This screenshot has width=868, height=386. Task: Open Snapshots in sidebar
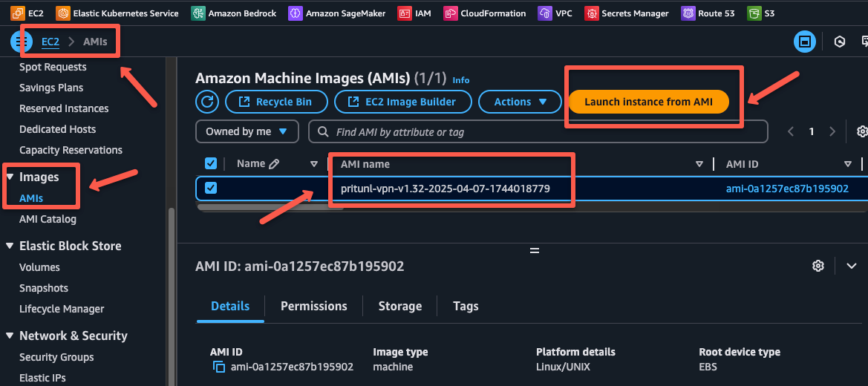(x=44, y=288)
